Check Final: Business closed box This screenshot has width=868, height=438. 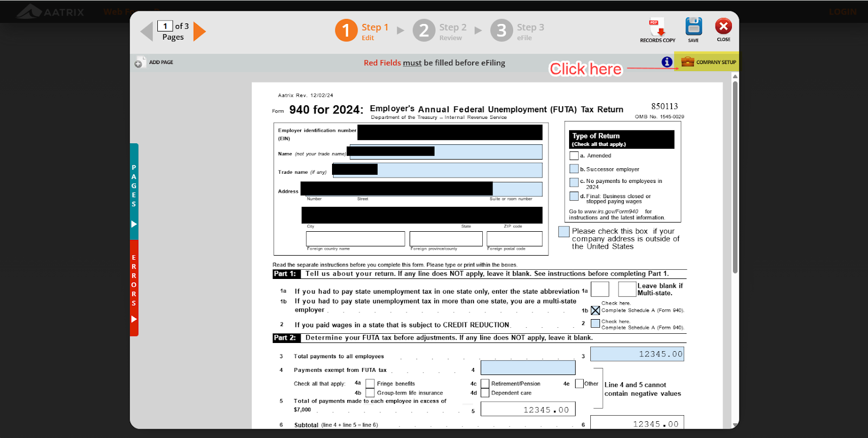[x=574, y=196]
